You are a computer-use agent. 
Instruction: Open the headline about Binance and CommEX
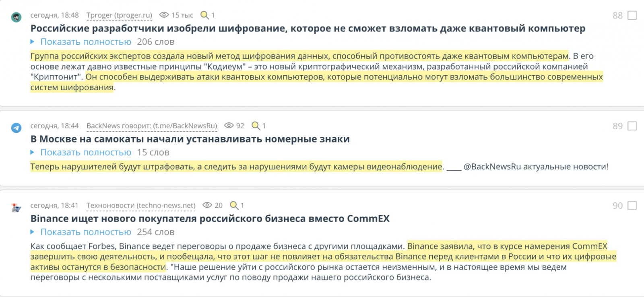(x=210, y=219)
